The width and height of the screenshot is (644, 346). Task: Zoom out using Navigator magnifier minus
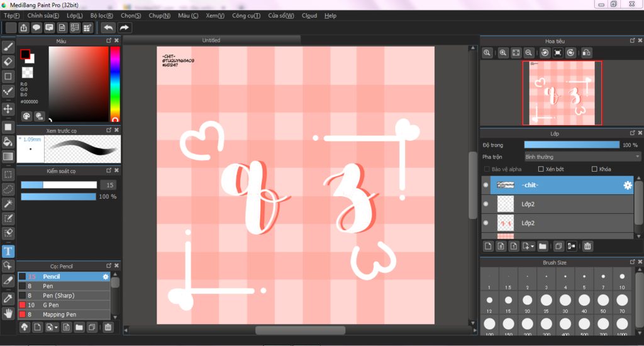[529, 53]
